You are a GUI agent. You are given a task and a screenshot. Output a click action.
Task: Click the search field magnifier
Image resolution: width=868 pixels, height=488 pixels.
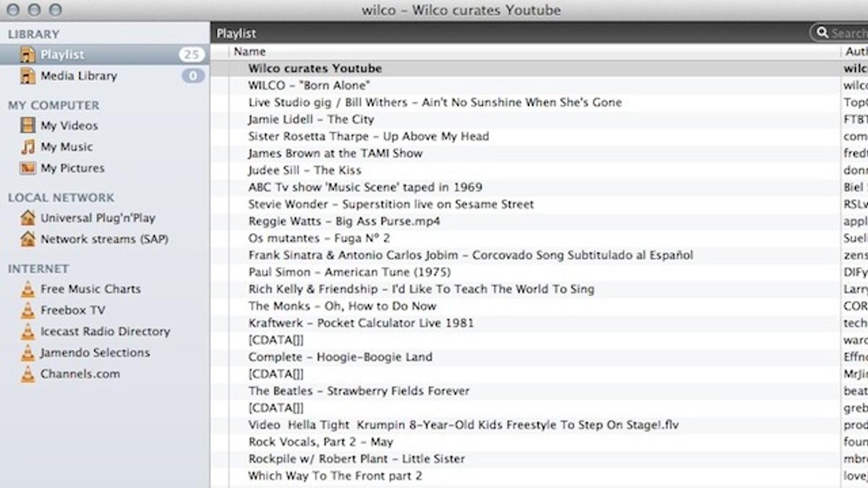(x=822, y=33)
